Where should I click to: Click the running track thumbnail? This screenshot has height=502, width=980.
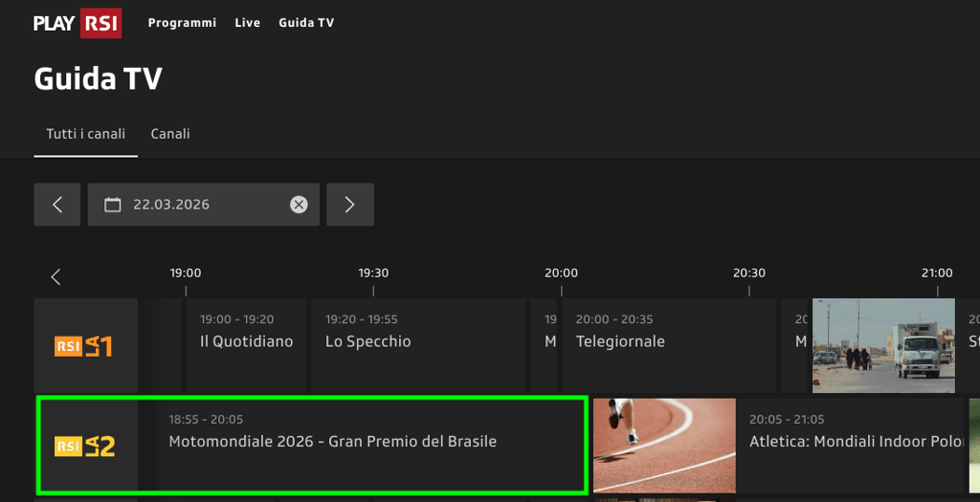pyautogui.click(x=664, y=446)
